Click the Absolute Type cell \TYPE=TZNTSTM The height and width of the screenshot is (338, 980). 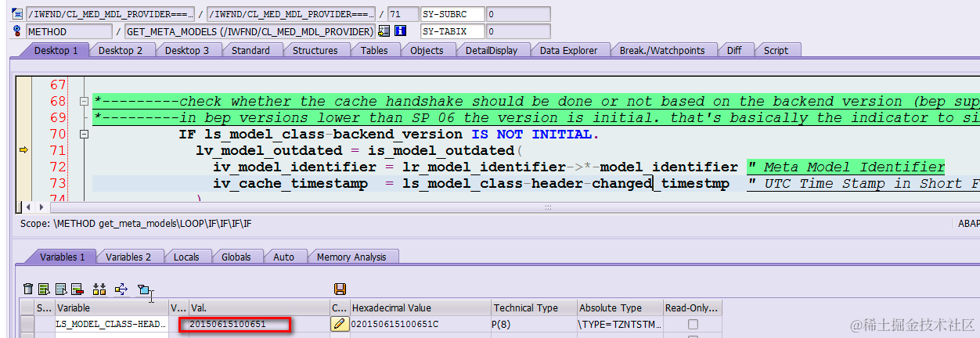(619, 324)
